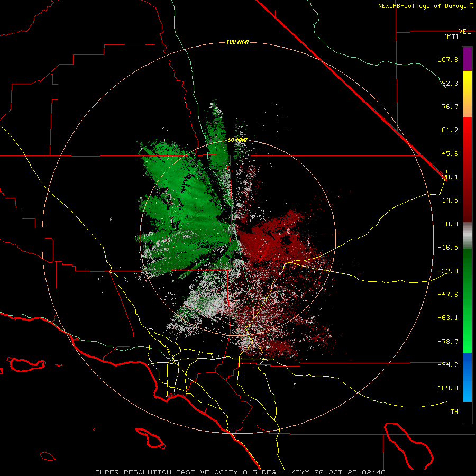Screen dimensions: 476x476
Task: Click the 14.5 velocity scale value
Action: coord(450,200)
